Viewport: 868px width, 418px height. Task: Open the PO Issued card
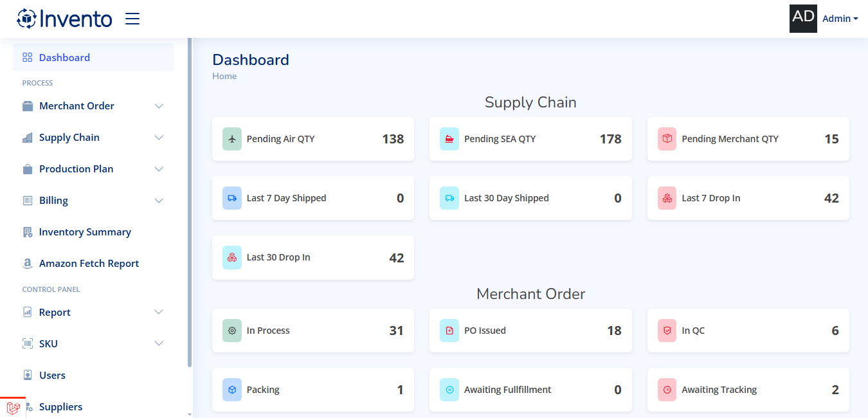point(530,331)
